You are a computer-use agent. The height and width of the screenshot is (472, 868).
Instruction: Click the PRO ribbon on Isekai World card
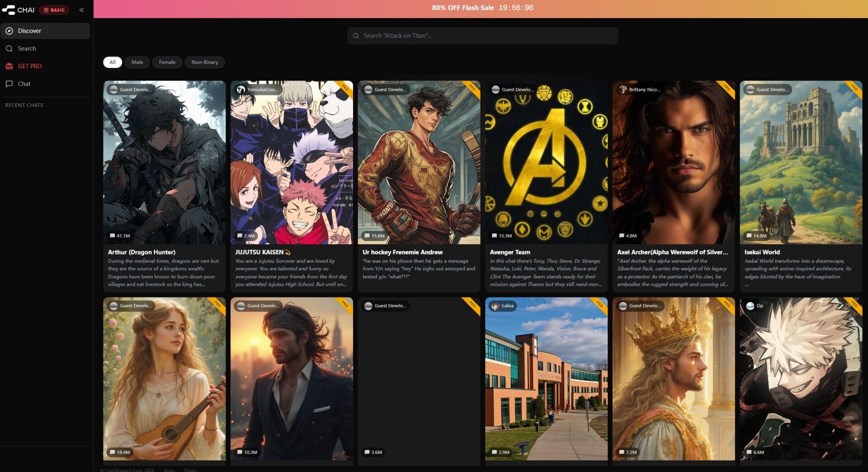854,88
